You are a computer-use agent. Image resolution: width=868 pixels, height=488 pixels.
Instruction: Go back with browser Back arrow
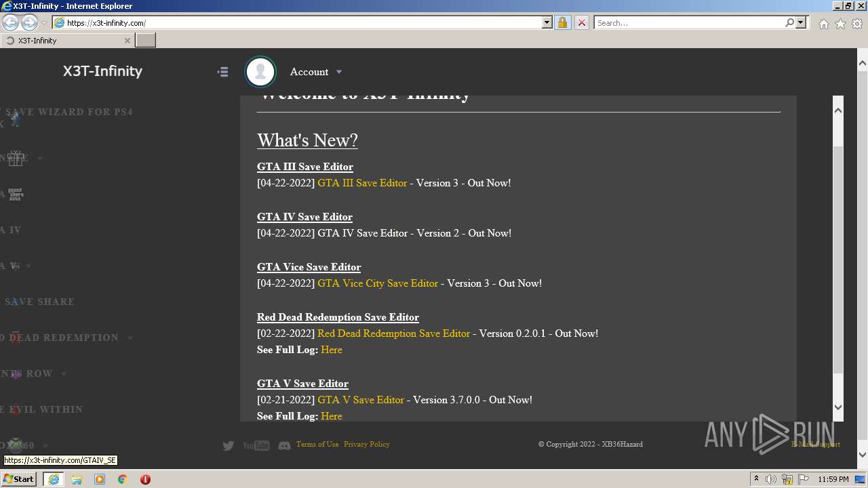tap(11, 22)
